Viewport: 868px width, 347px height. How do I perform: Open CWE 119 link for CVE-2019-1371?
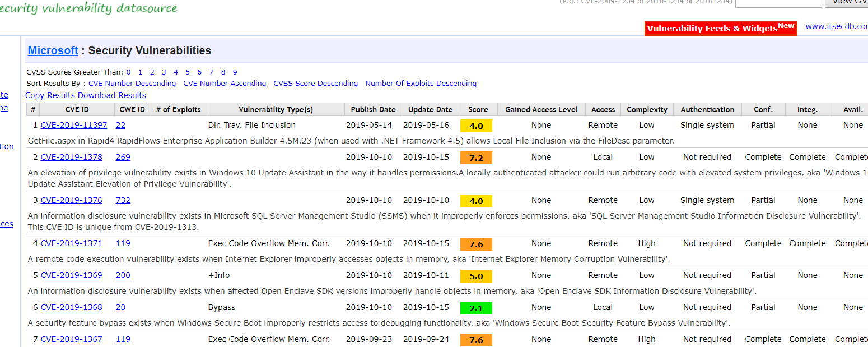coord(123,243)
